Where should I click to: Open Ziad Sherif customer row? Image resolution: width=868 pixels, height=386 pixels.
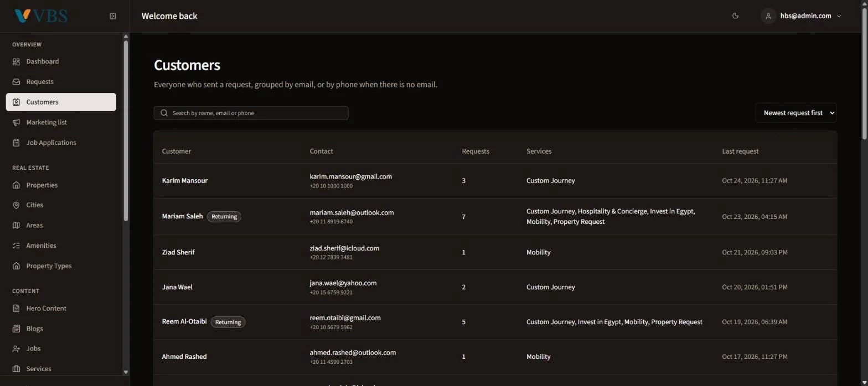(495, 252)
